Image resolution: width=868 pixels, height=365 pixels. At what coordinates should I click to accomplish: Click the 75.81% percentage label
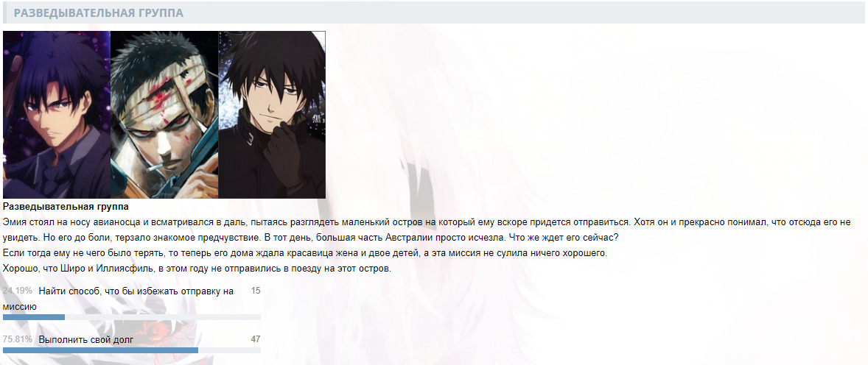17,339
